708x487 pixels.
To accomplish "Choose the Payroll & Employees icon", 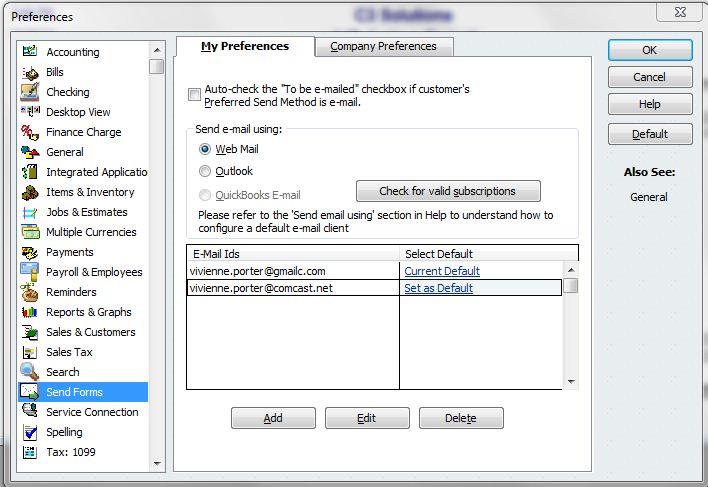I will point(30,272).
